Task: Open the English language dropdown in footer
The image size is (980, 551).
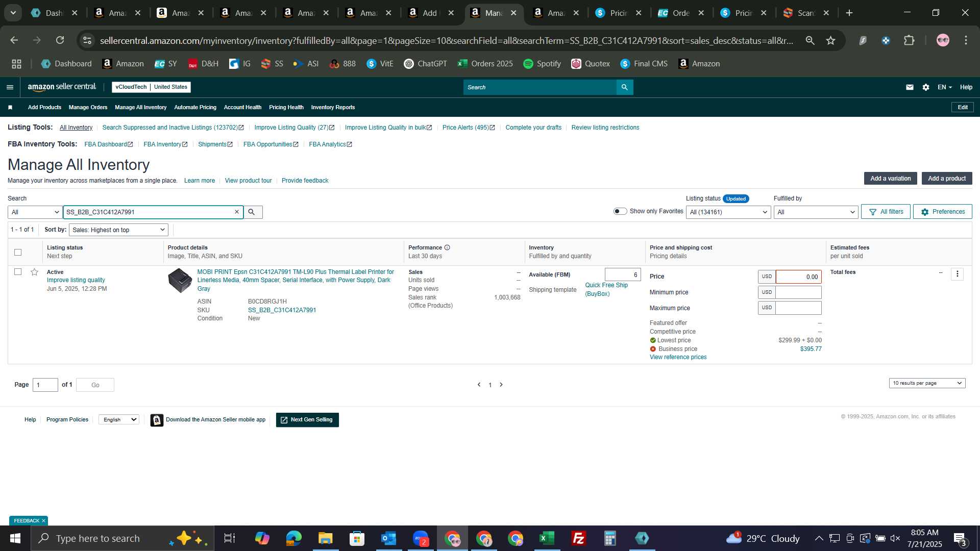Action: pos(118,420)
